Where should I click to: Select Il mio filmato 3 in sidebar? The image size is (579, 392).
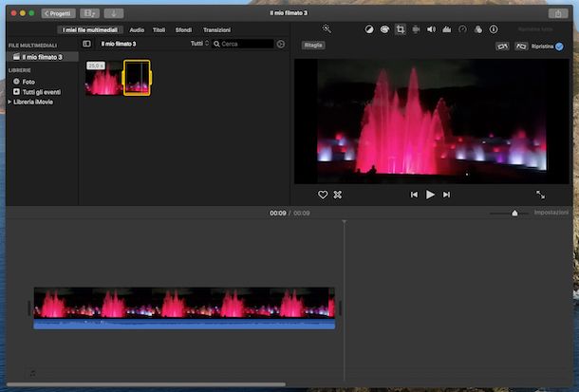(43, 57)
